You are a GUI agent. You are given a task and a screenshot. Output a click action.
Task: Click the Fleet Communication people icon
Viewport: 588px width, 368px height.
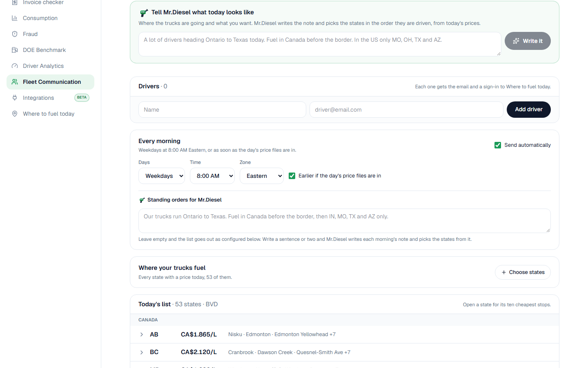coord(15,82)
